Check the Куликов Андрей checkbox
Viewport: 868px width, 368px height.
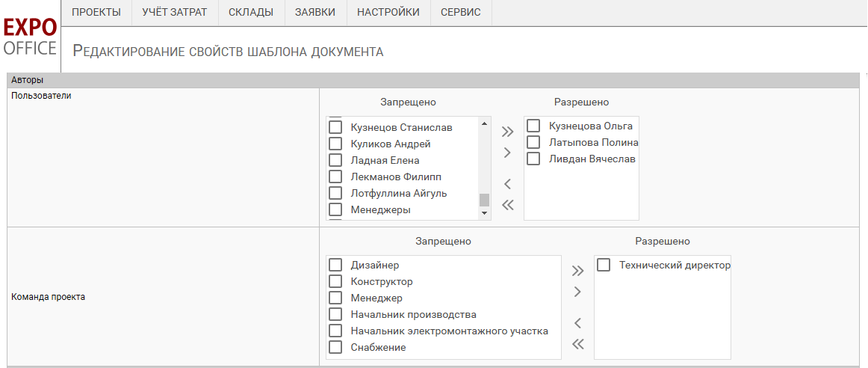pyautogui.click(x=336, y=144)
